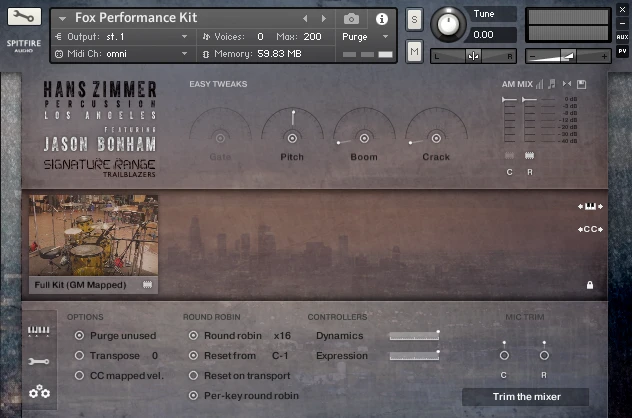Open the Midi Ch omni dropdown

tap(120, 53)
